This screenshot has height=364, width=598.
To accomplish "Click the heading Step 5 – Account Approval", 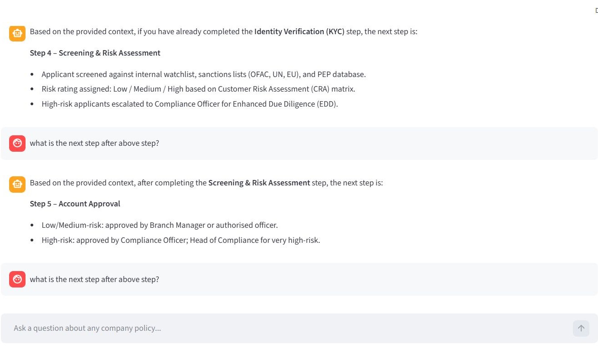I will (x=75, y=204).
